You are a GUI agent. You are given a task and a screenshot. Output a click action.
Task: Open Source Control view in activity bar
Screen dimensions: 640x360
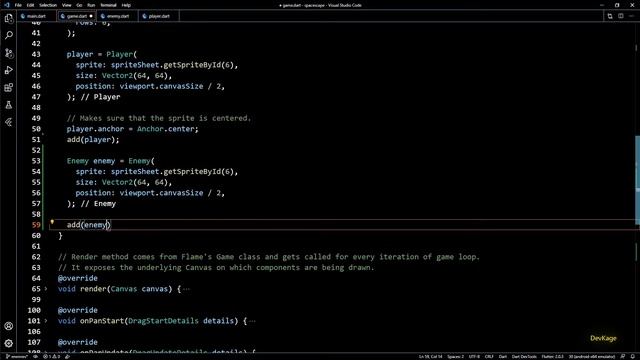coord(9,53)
